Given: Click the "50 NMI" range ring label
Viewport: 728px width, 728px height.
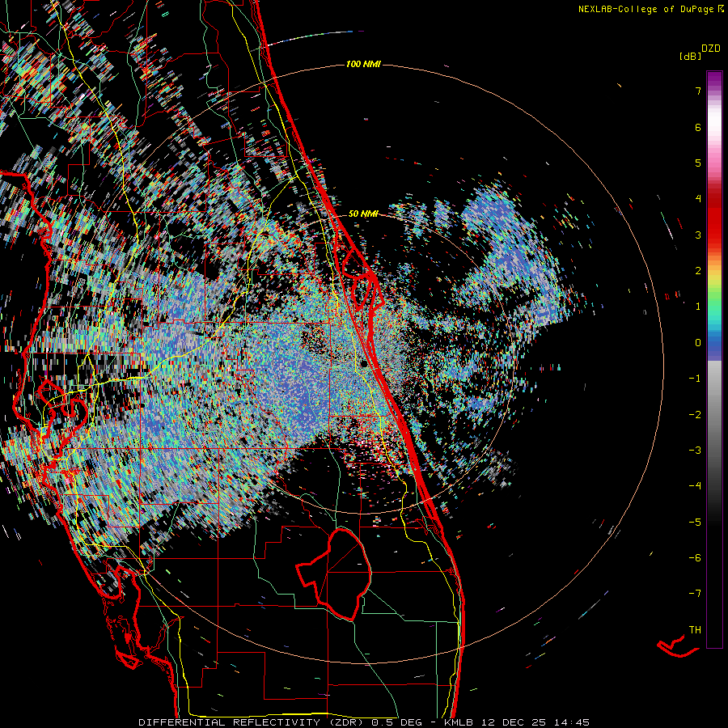Looking at the screenshot, I should point(363,214).
